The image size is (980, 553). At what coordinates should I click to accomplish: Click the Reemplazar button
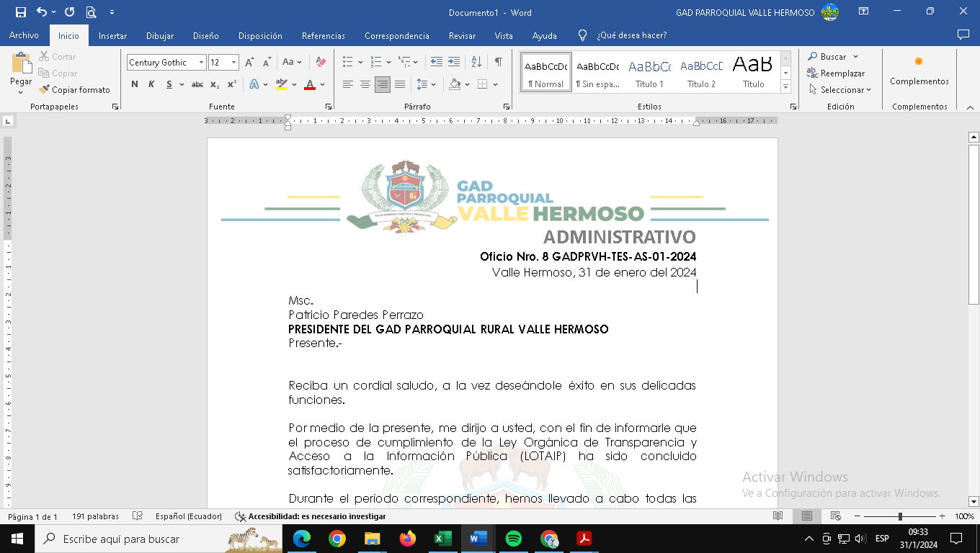[x=836, y=73]
